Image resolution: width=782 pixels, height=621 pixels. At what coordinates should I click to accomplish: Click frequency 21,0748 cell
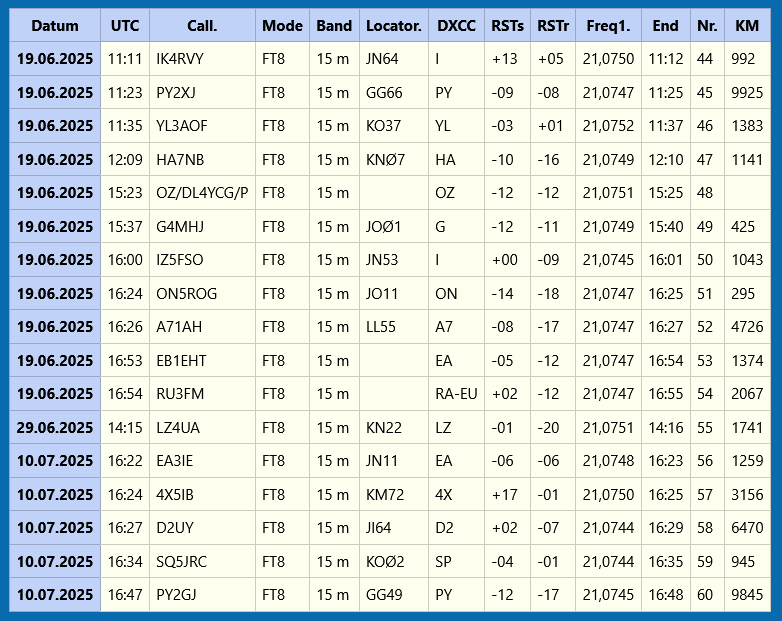point(608,460)
